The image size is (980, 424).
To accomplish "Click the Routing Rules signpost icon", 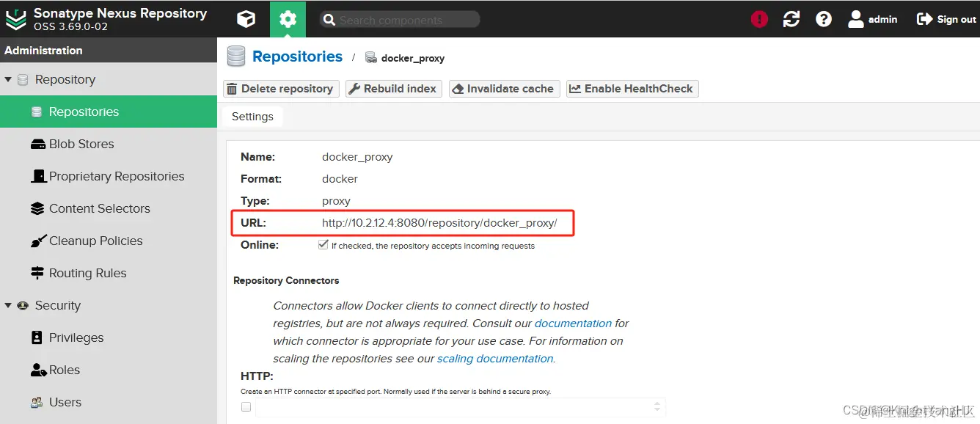I will coord(37,273).
